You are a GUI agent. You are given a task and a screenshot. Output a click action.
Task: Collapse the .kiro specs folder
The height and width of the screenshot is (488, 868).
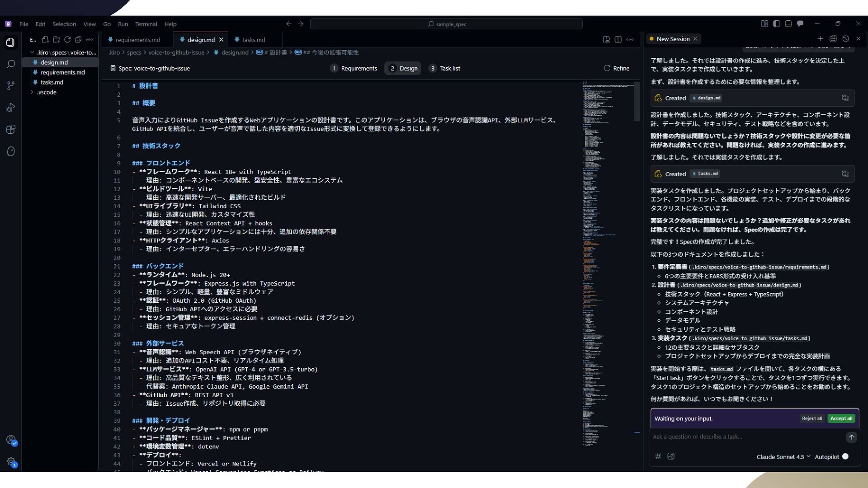32,52
